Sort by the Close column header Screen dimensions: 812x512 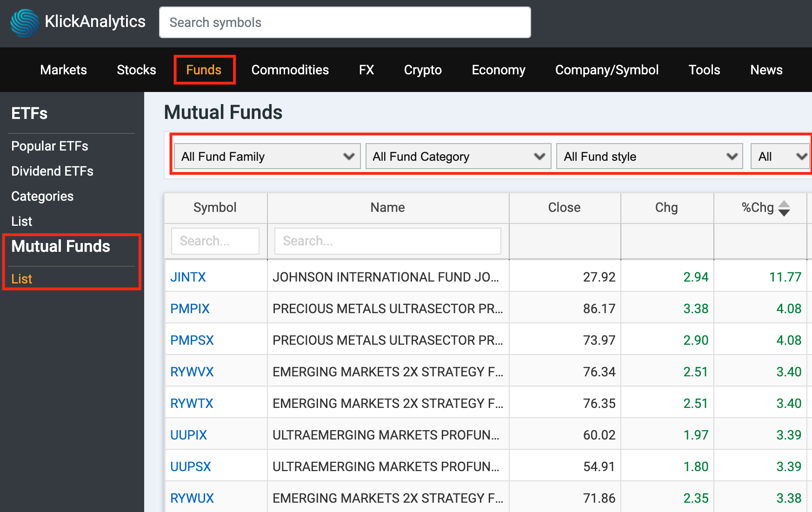565,208
